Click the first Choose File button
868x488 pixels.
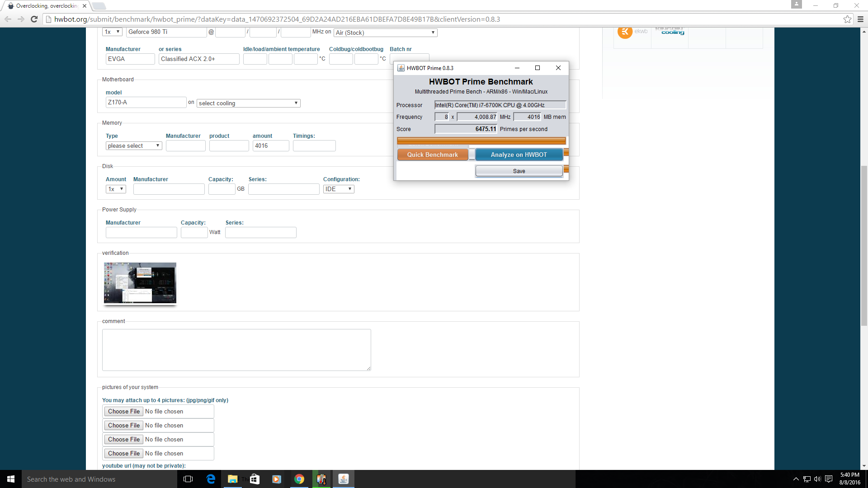pos(124,411)
